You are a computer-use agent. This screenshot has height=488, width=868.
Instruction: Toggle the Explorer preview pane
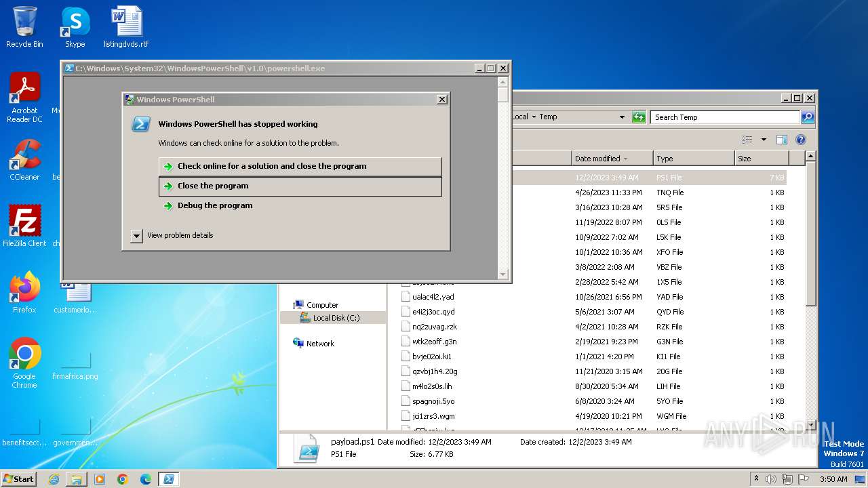pyautogui.click(x=781, y=140)
